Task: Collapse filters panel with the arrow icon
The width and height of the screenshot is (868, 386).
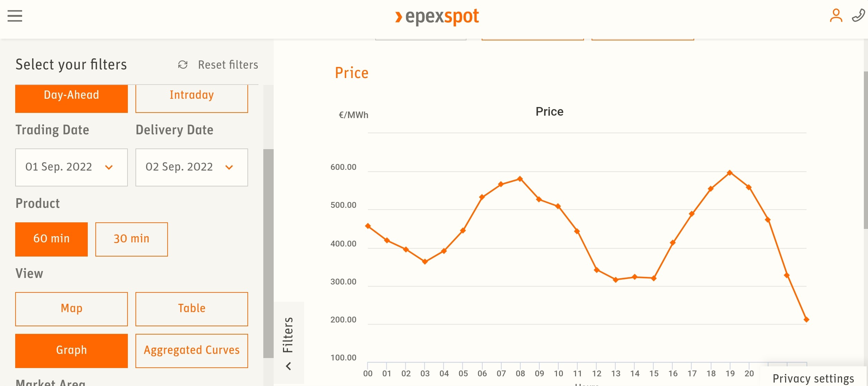Action: click(x=289, y=366)
